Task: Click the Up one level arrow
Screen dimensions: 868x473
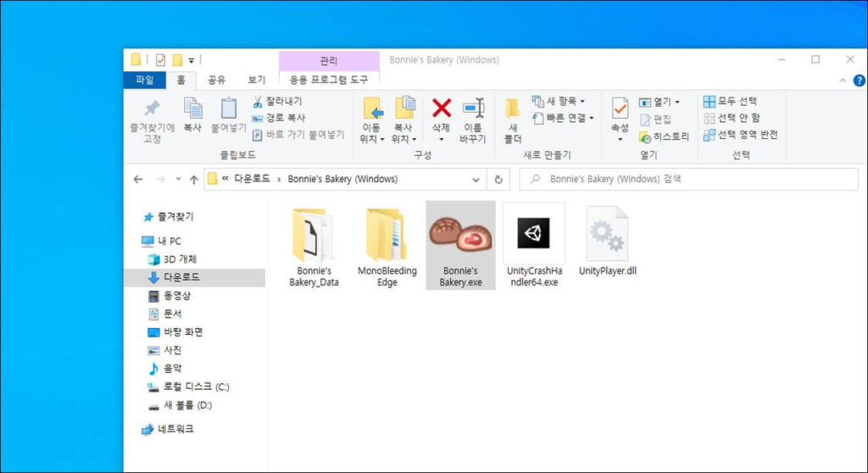Action: (x=194, y=180)
